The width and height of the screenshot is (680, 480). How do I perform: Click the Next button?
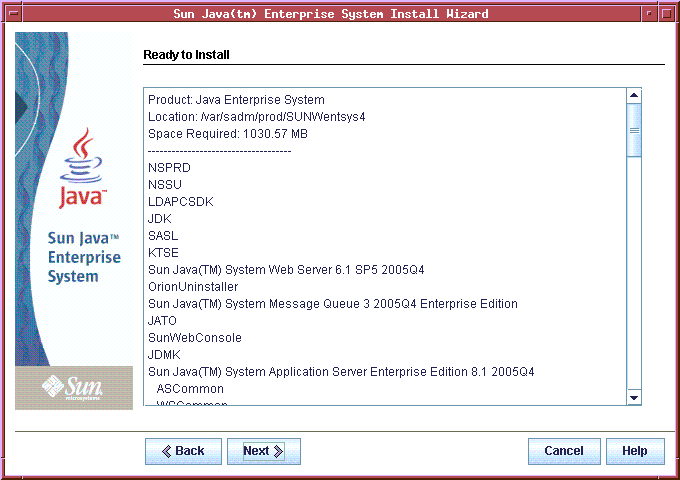coord(264,451)
